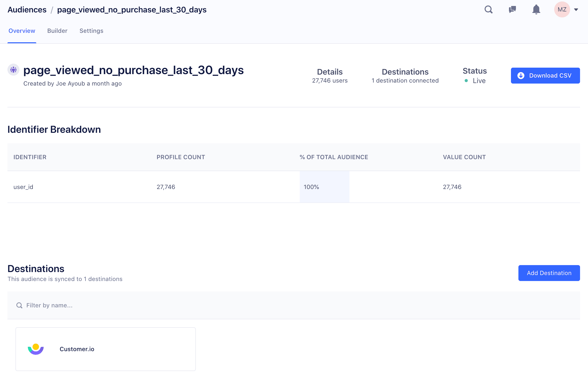This screenshot has height=377, width=588.
Task: Click the audience icon beside the page title
Action: (13, 70)
